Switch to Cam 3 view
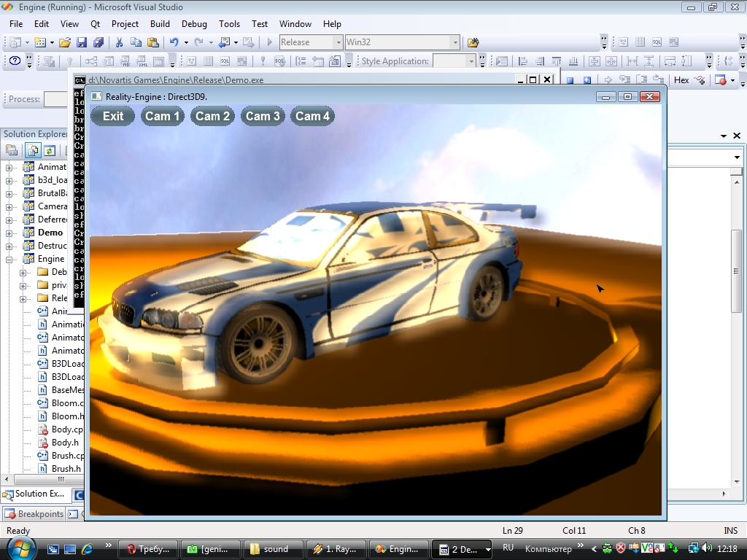 (263, 116)
